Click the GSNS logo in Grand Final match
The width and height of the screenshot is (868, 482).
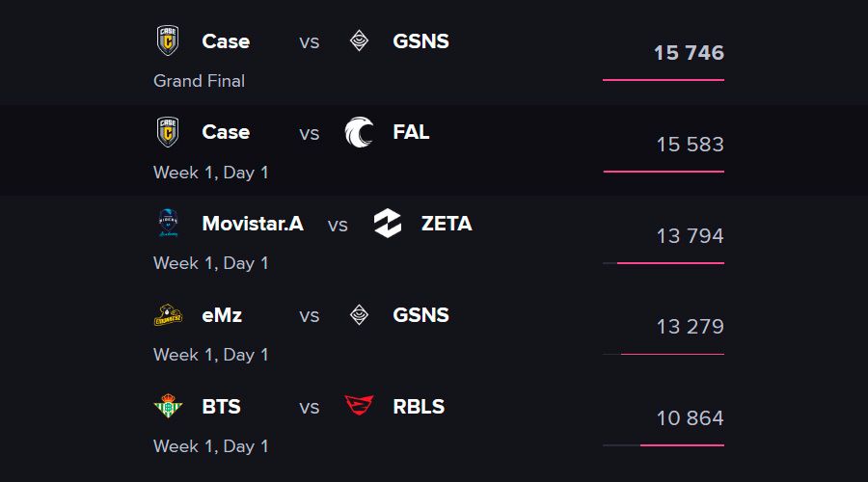pos(360,40)
